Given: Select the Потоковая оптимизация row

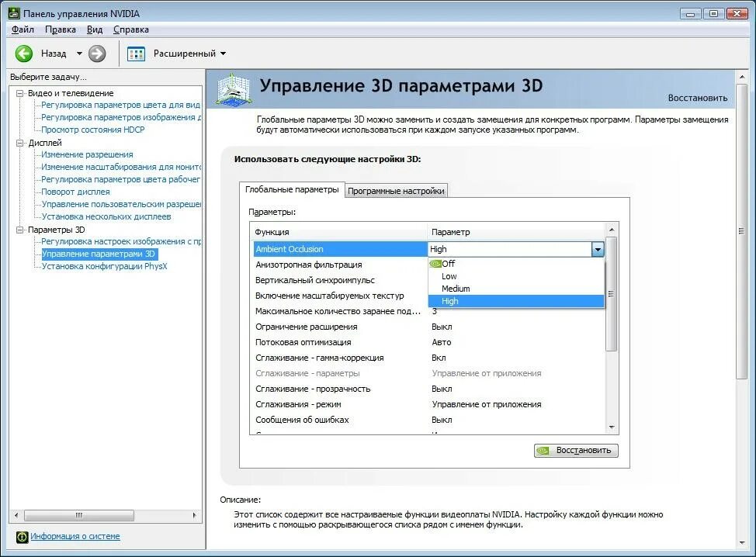Looking at the screenshot, I should tap(429, 342).
